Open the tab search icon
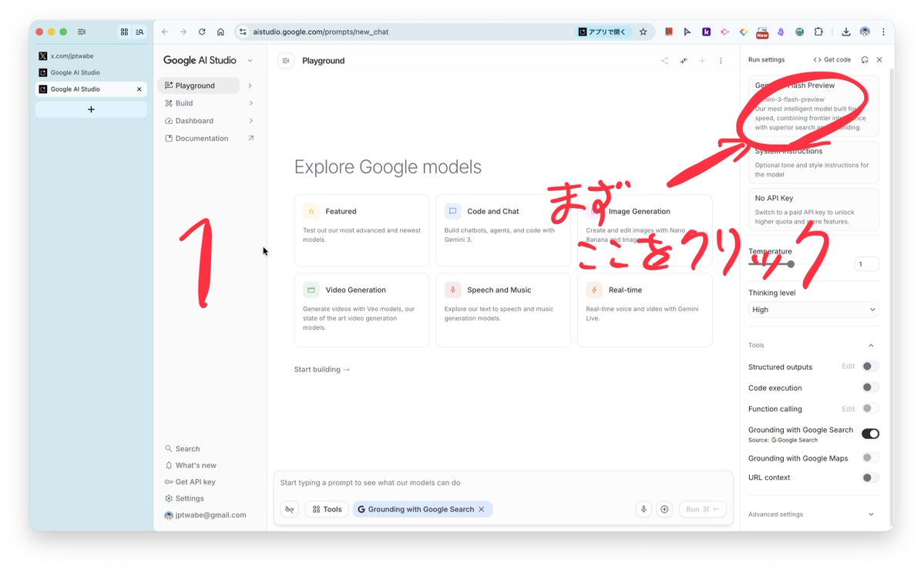This screenshot has height=570, width=924. [x=139, y=32]
